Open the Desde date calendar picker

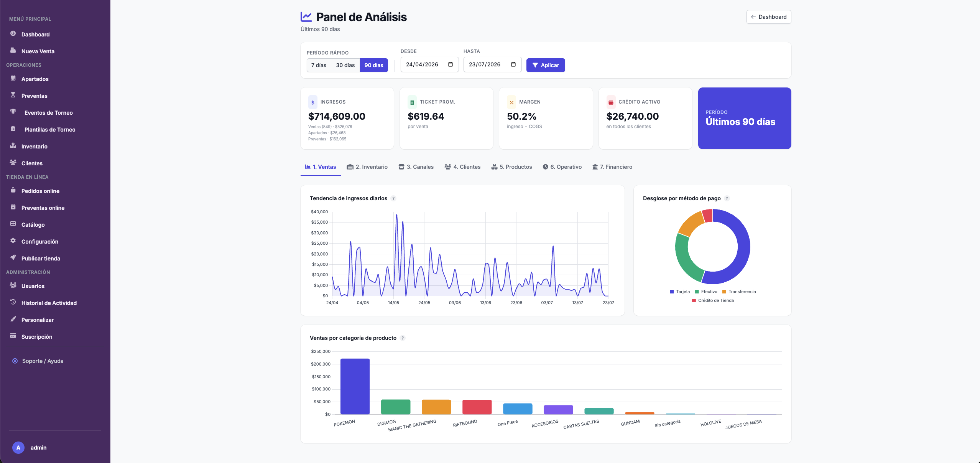[x=451, y=64]
